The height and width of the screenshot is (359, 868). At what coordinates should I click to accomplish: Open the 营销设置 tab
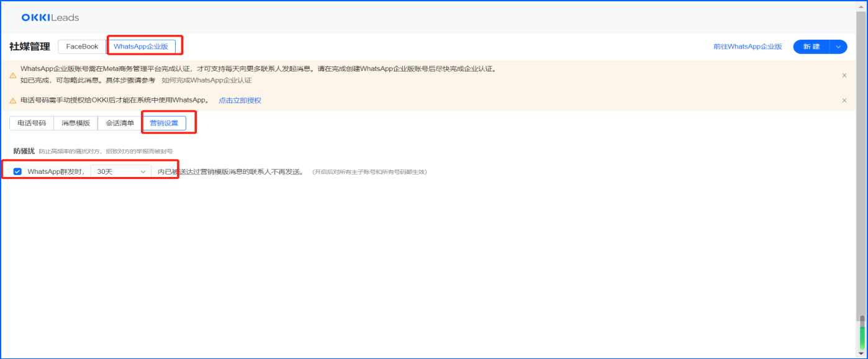pyautogui.click(x=164, y=123)
